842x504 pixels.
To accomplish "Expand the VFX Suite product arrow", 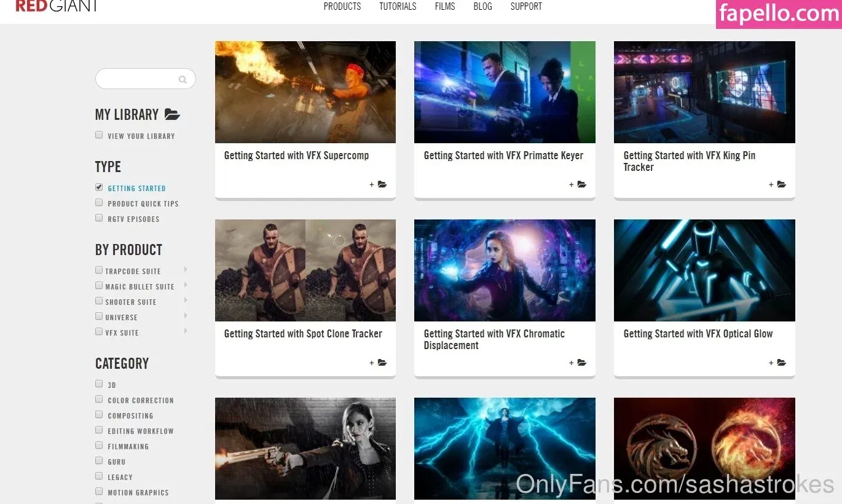I will (x=186, y=331).
